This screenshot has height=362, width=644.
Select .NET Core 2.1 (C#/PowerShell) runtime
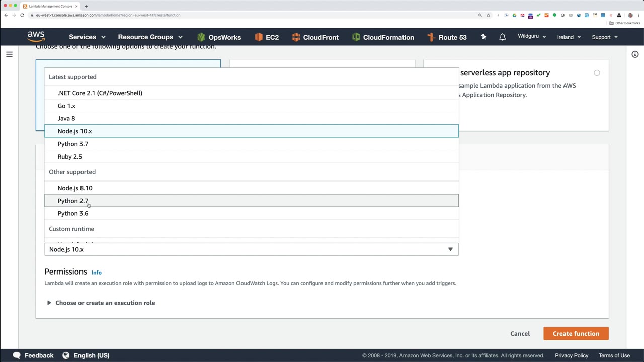click(252, 93)
